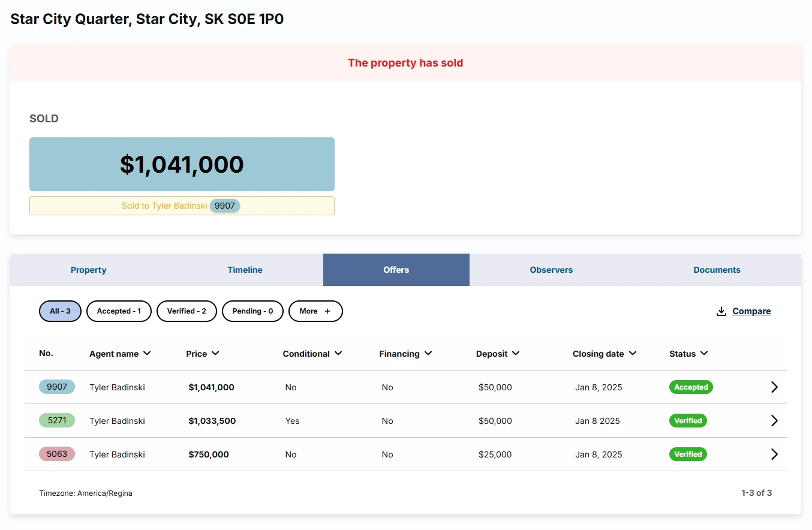Switch to the Property tab
The height and width of the screenshot is (530, 812).
pos(89,270)
